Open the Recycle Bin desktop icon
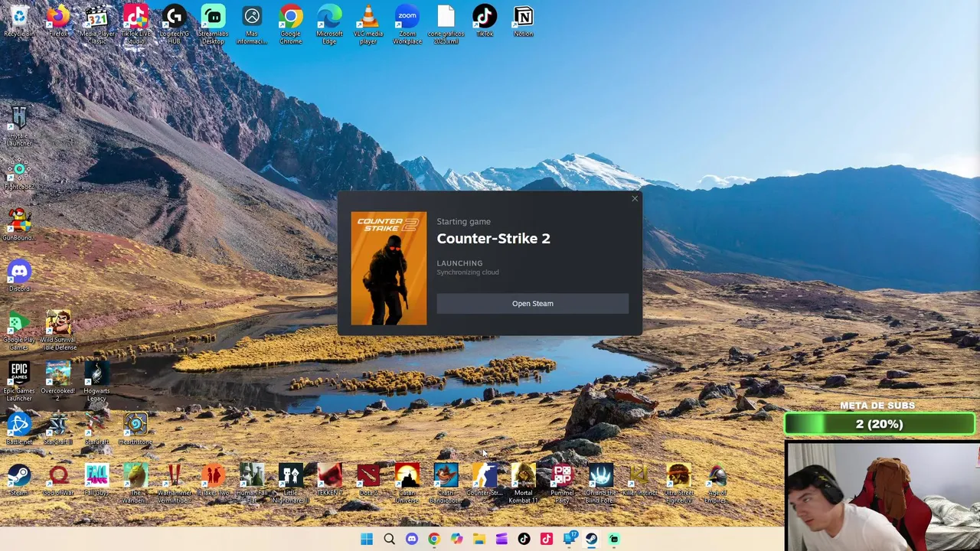 tap(19, 21)
